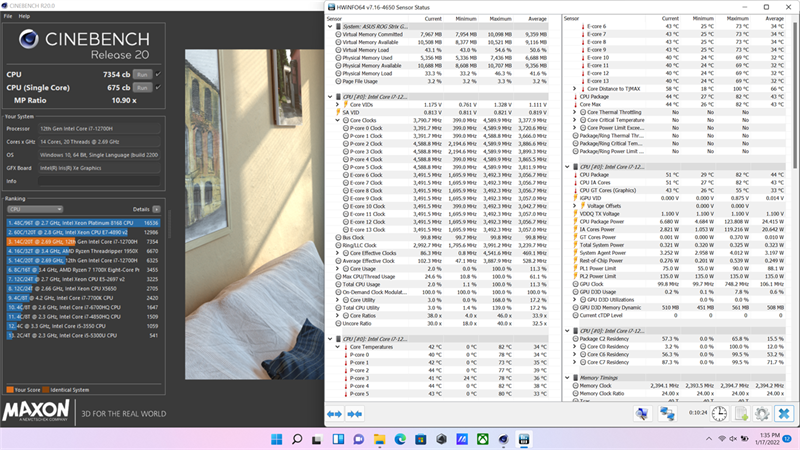Collapse the Core Temperatures sensor group
The height and width of the screenshot is (450, 800).
pos(338,347)
